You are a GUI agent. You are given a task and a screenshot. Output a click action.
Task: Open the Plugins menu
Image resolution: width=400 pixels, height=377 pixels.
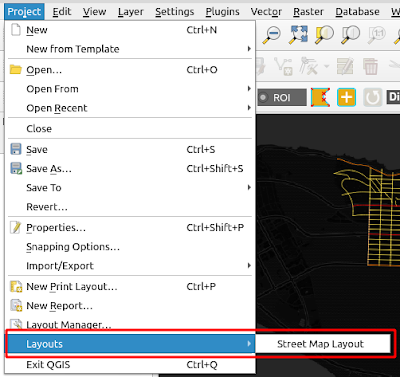(222, 12)
